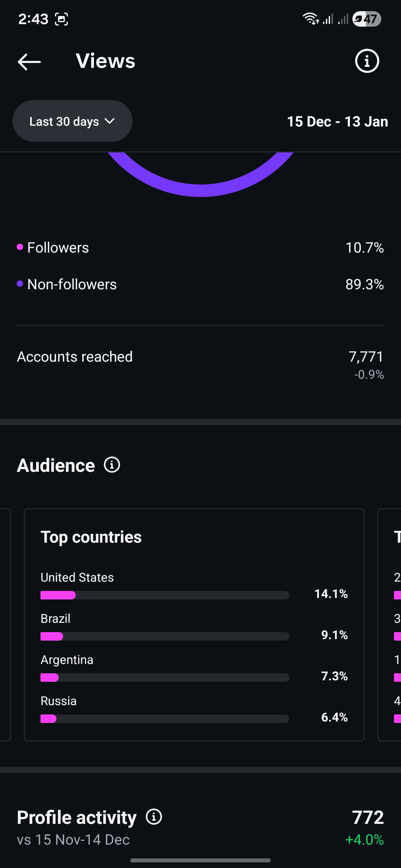The height and width of the screenshot is (868, 401).
Task: Tap the Profile activity info icon
Action: click(x=154, y=817)
